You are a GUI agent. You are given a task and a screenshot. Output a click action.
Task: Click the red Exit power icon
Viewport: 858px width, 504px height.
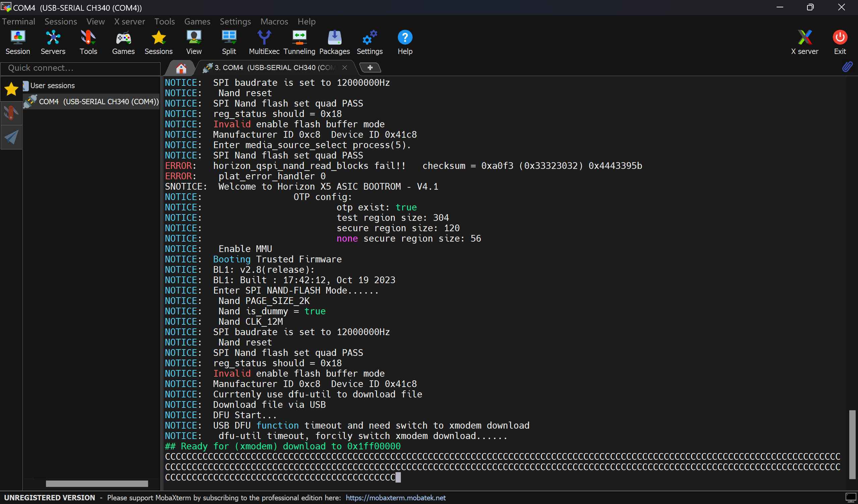pyautogui.click(x=840, y=42)
